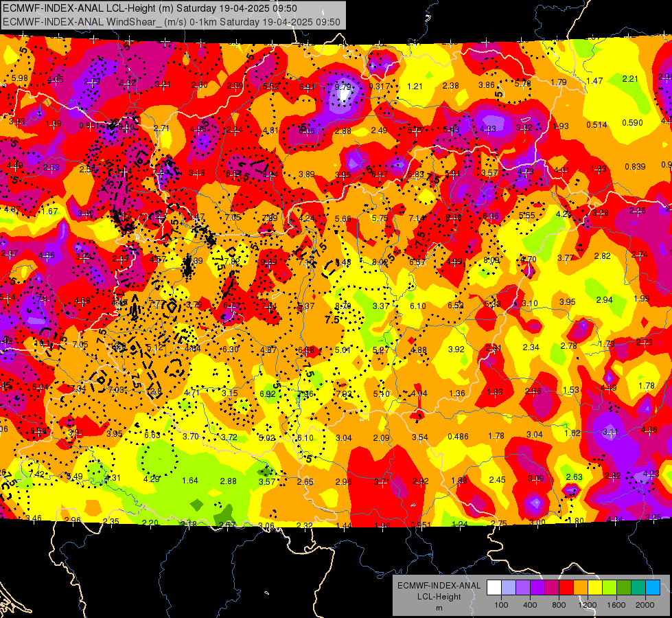Click the wind shear value 1.36
672x618 pixels.
(x=457, y=393)
